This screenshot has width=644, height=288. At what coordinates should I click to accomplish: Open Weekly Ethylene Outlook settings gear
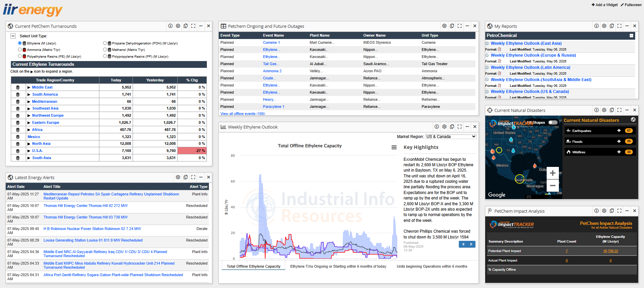tap(444, 127)
